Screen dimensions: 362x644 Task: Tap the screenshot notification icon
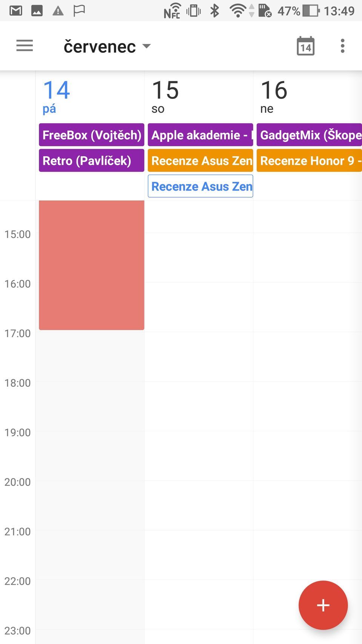click(x=37, y=10)
